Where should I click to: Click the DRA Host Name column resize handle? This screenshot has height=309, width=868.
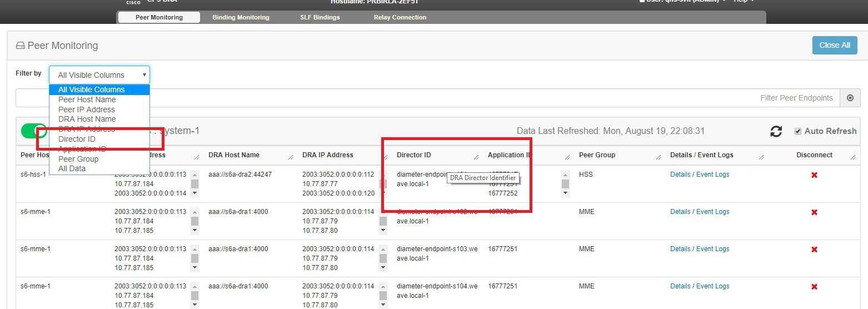[x=291, y=158]
